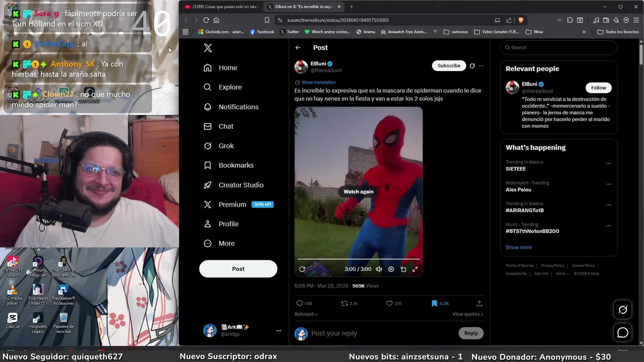Repost the tweet with 2.1K reposts
Screen dimensions: 644x362
tap(349, 304)
